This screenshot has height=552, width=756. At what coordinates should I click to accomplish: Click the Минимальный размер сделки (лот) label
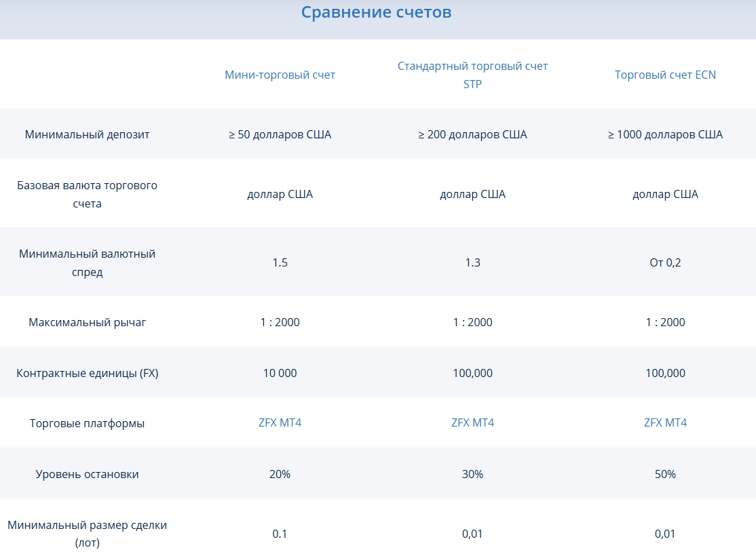coord(87,534)
